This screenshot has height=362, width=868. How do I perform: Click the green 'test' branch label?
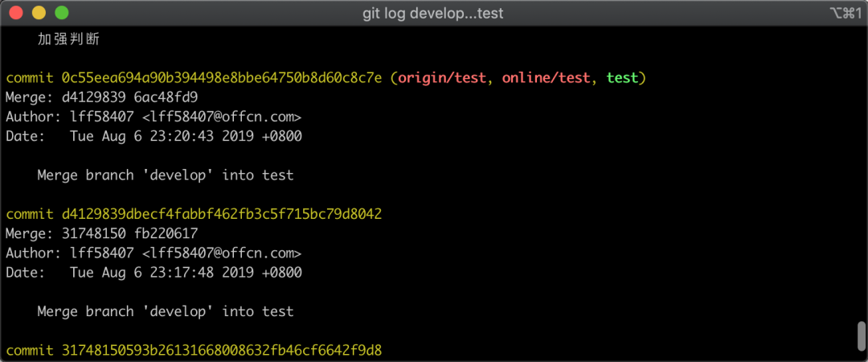tap(622, 78)
